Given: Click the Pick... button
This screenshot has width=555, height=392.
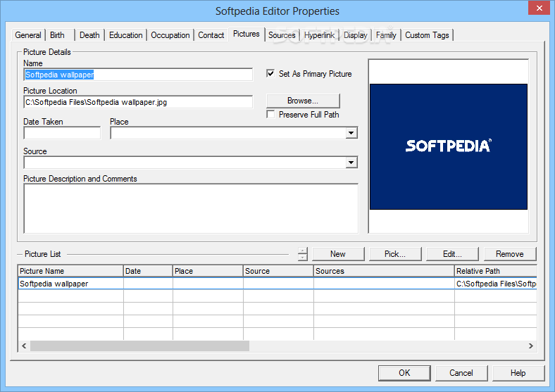Looking at the screenshot, I should pyautogui.click(x=395, y=254).
